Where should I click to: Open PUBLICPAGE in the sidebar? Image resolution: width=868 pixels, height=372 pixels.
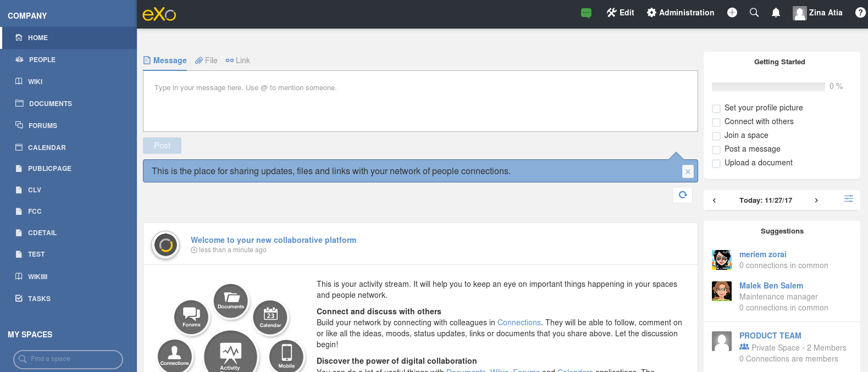pos(68,169)
